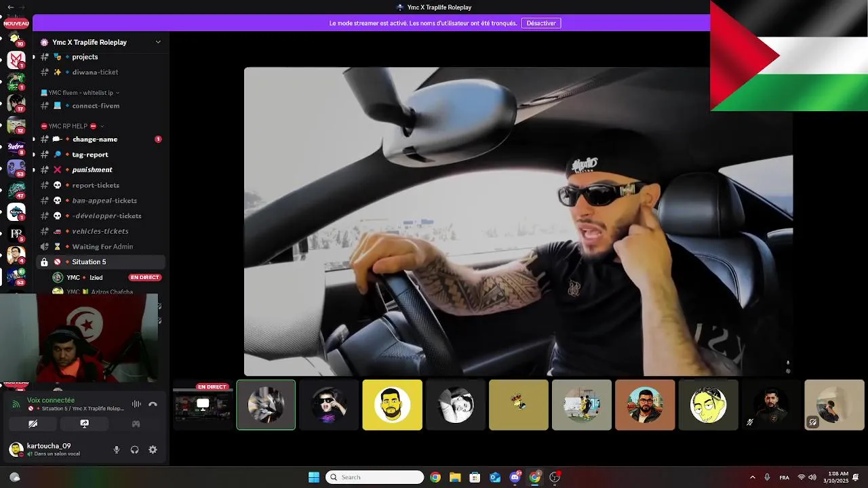
Task: Select the green-outlined speaking participant tile
Action: click(x=266, y=405)
